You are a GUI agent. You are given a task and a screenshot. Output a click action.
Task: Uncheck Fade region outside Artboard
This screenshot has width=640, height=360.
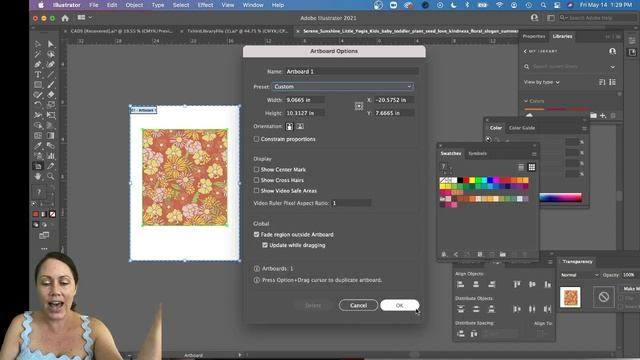point(256,235)
